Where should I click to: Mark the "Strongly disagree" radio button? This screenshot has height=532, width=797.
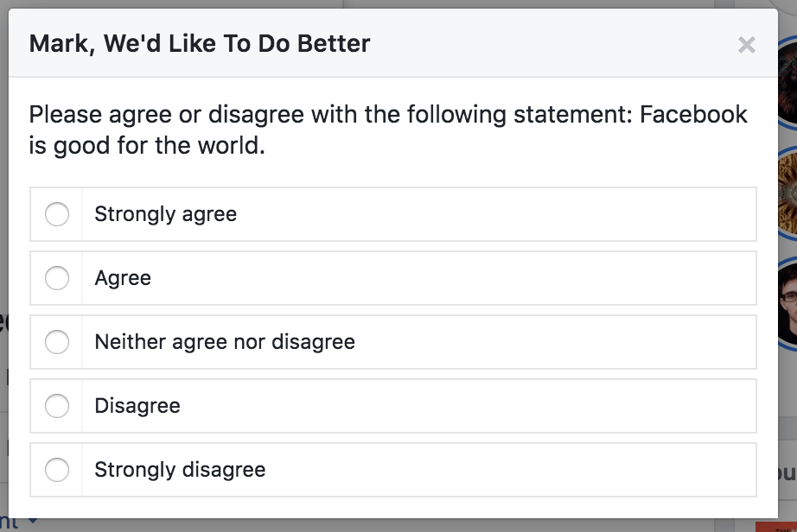coord(57,470)
